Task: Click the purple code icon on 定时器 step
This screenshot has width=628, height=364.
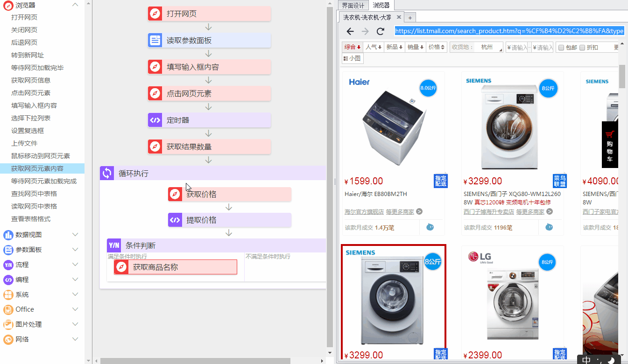Action: coord(155,120)
